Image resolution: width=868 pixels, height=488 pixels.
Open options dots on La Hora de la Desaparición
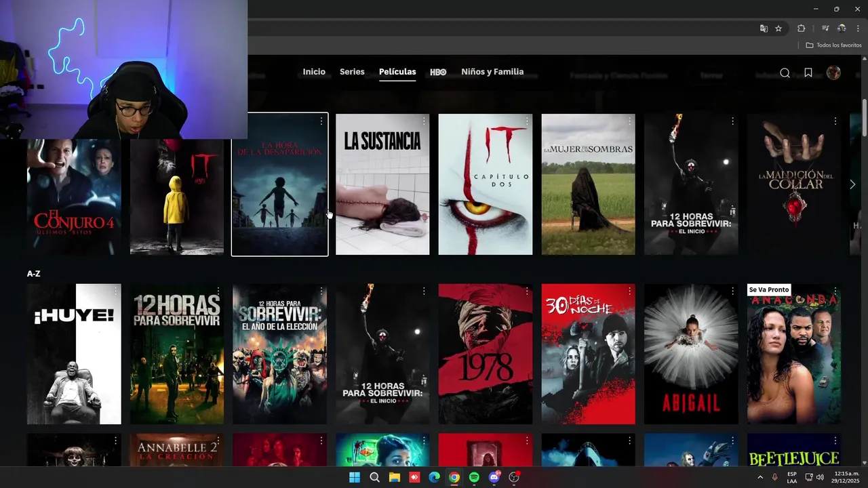coord(321,121)
